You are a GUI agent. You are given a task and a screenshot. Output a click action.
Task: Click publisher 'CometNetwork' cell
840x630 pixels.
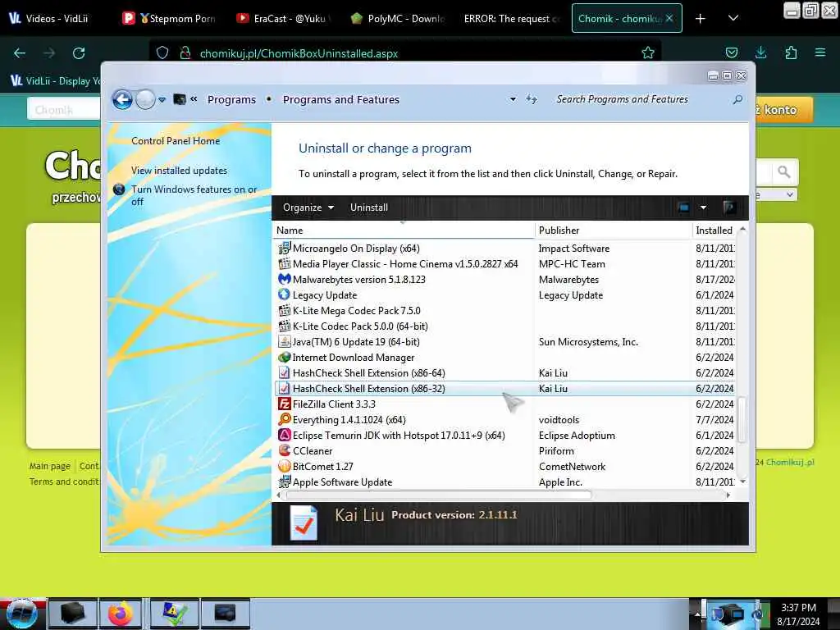[572, 467]
